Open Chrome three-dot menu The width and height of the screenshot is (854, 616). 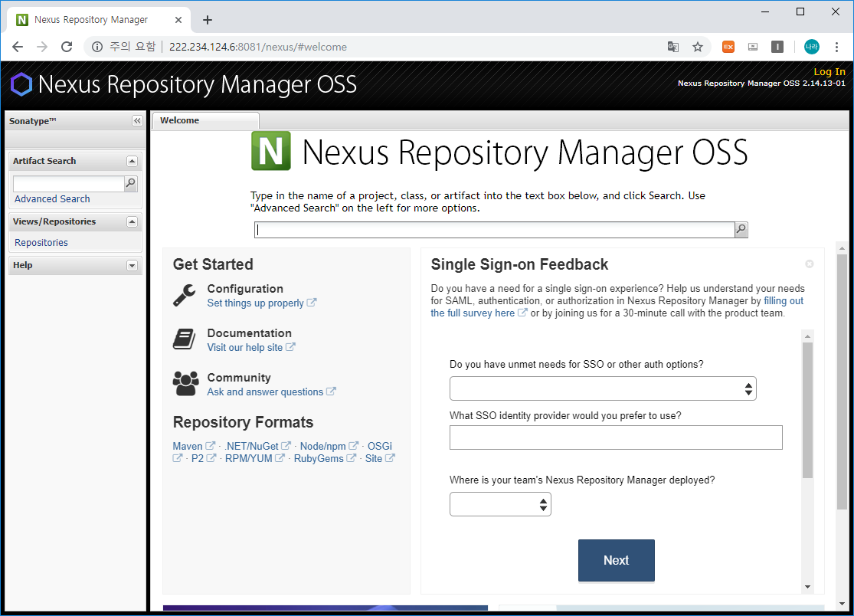[836, 47]
